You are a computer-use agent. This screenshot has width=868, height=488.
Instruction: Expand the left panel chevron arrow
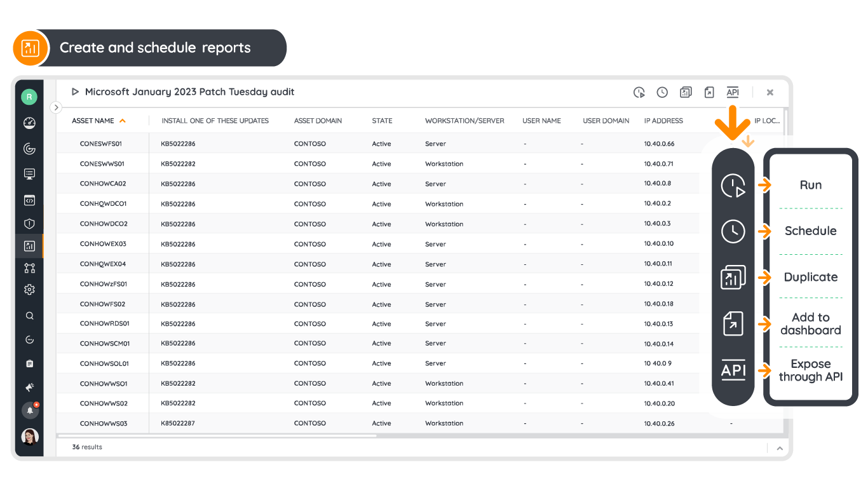[56, 107]
